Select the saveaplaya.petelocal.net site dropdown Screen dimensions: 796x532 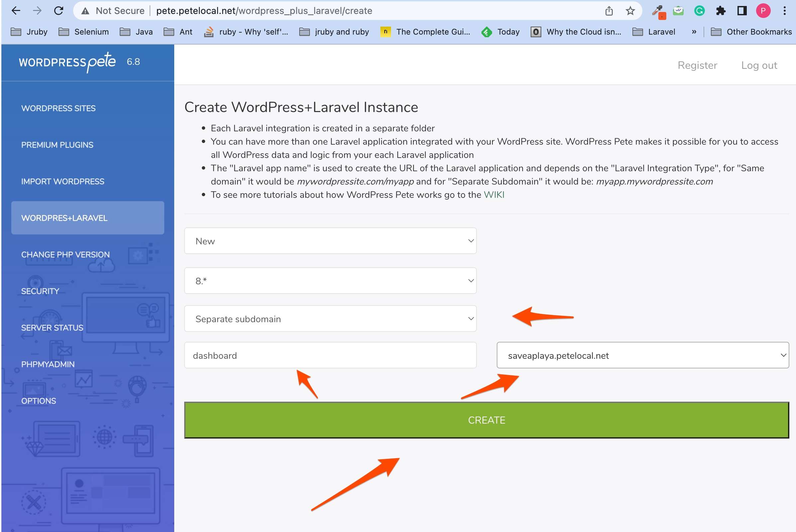[642, 355]
